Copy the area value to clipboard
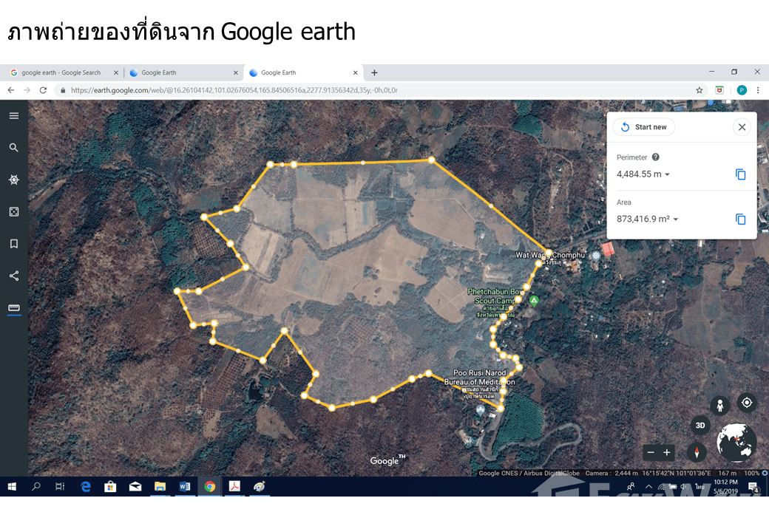The image size is (769, 532). click(x=740, y=219)
